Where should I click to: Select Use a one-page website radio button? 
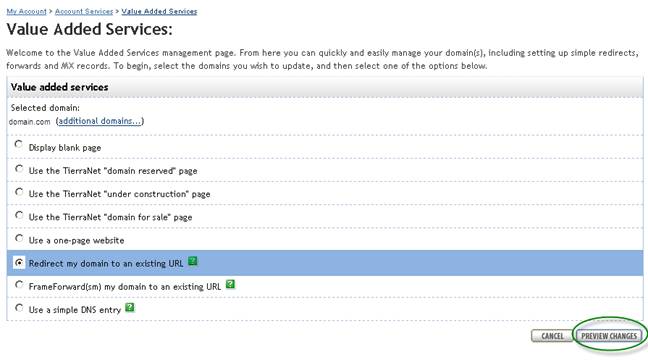[19, 238]
